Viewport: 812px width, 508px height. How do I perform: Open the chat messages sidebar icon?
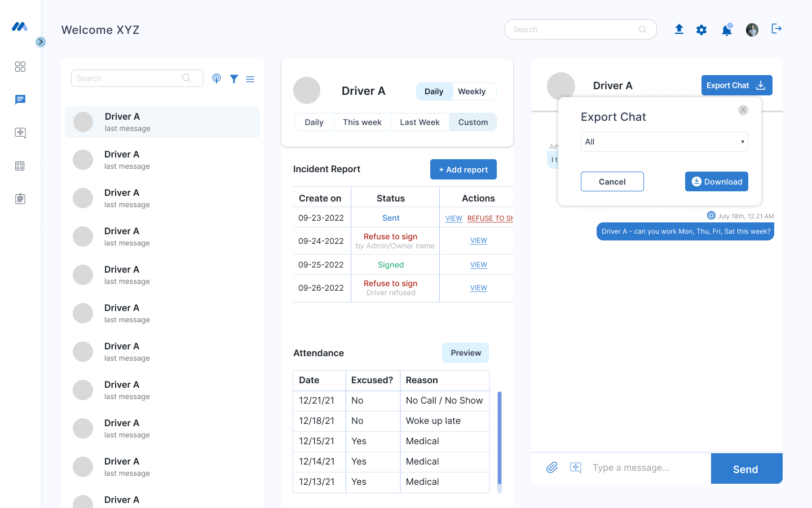click(x=20, y=100)
